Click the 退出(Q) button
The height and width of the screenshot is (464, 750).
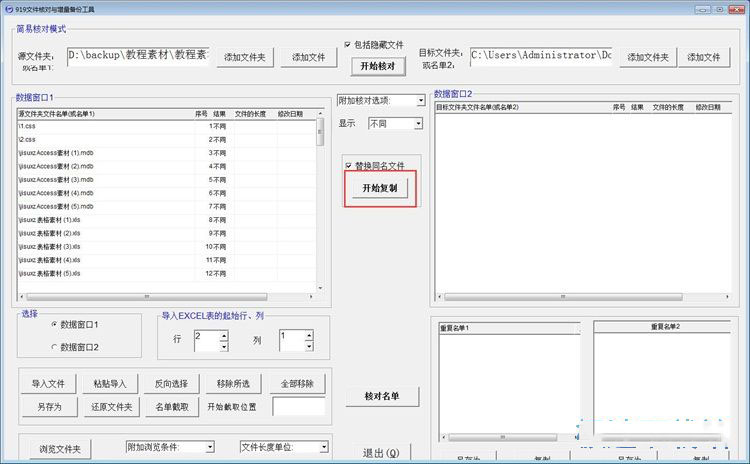(381, 453)
